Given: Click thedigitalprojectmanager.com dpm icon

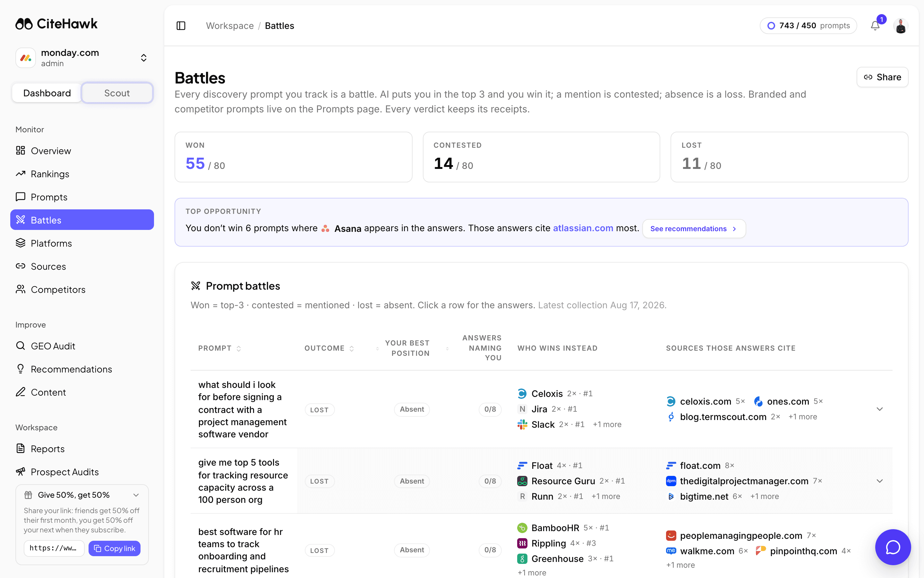Looking at the screenshot, I should click(671, 481).
